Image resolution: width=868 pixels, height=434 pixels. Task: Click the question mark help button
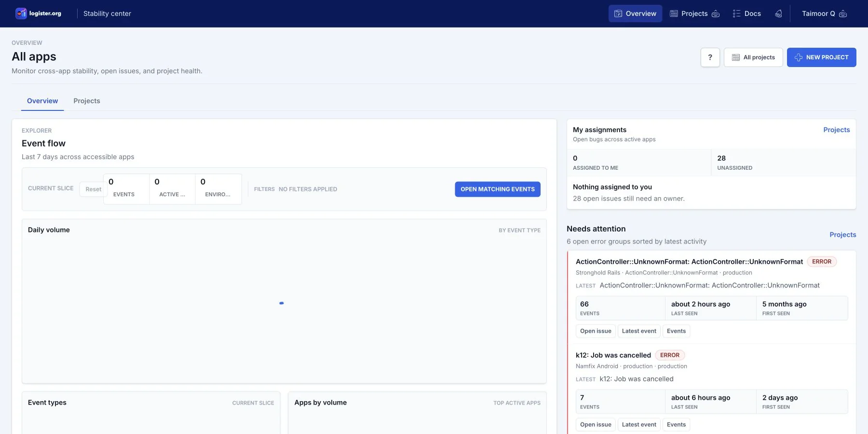tap(710, 57)
